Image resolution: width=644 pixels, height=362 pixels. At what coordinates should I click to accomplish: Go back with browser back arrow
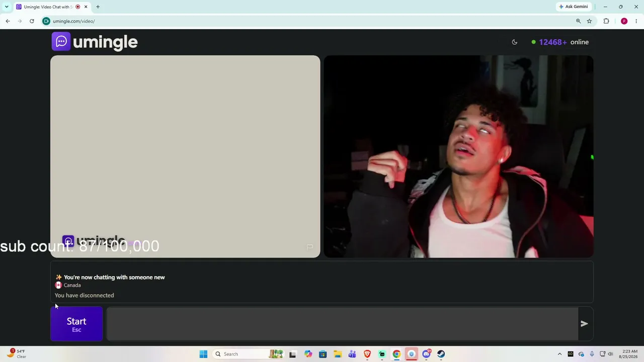(x=8, y=21)
